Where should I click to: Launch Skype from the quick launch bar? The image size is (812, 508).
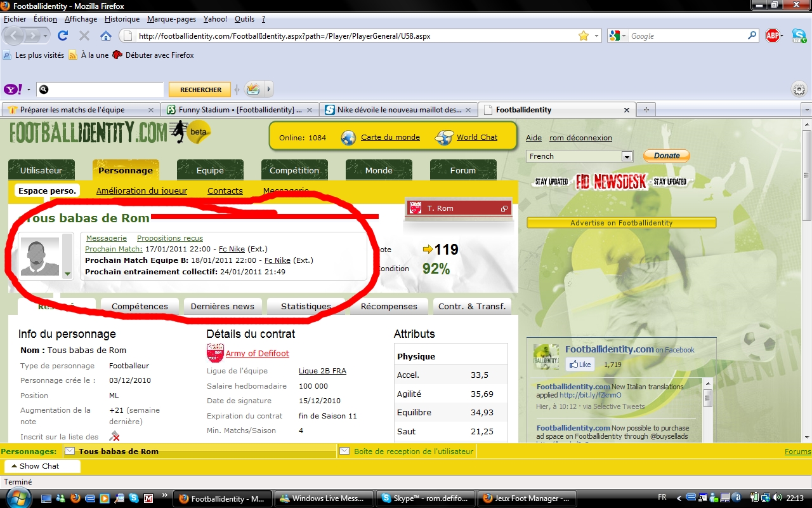134,498
